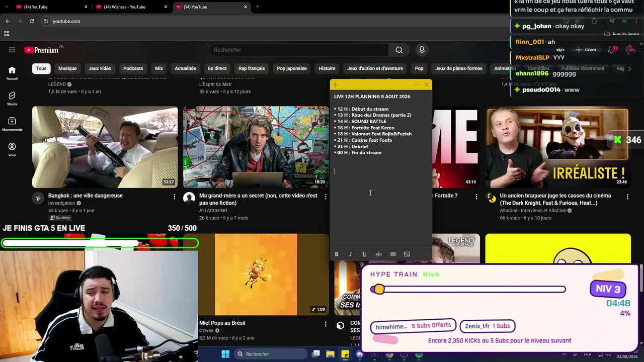Select the Pop japonaise filter chip
644x362 pixels.
point(292,68)
